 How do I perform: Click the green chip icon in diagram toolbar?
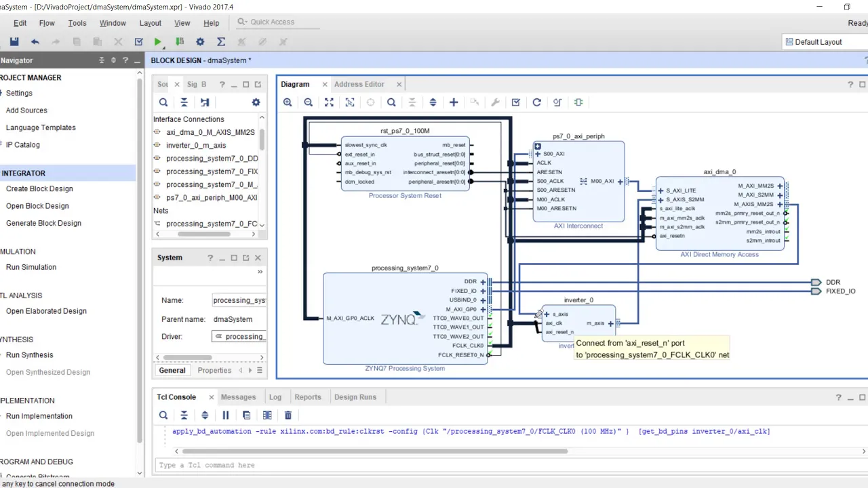click(578, 102)
